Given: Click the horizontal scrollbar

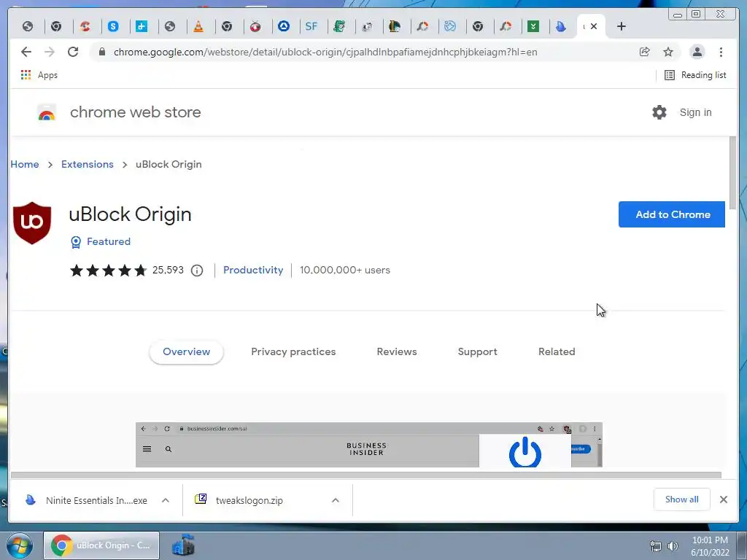Looking at the screenshot, I should 366,475.
